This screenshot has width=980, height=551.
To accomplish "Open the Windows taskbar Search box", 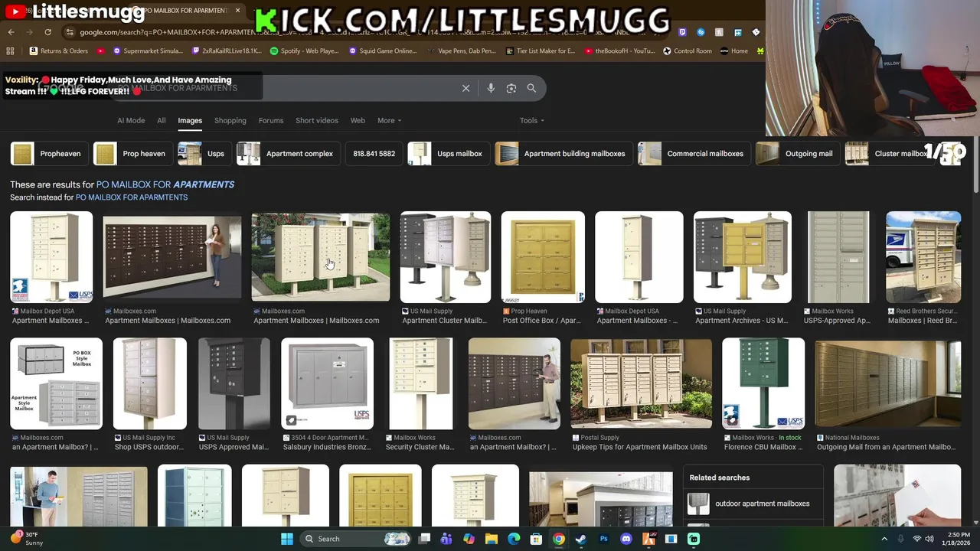I will 357,539.
